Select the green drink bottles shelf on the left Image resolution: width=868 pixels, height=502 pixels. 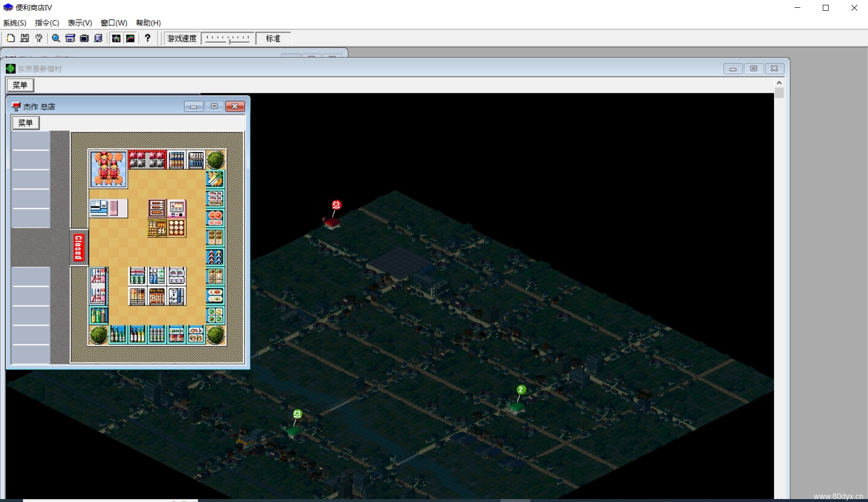click(99, 315)
